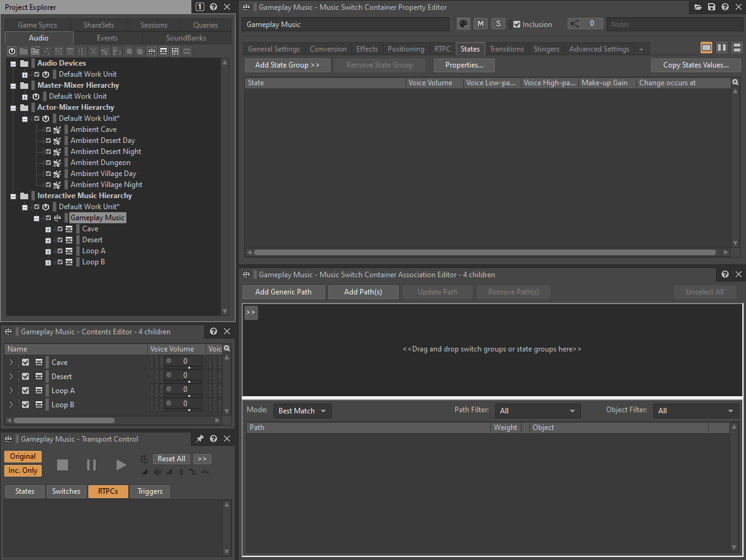Open the Stingers tab

coord(547,49)
